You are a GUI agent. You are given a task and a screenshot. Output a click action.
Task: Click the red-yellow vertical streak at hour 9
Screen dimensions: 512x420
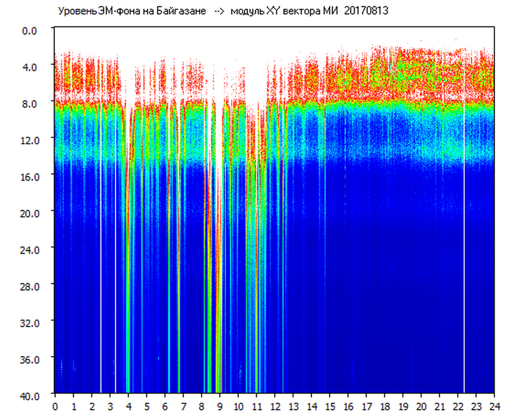[218, 280]
